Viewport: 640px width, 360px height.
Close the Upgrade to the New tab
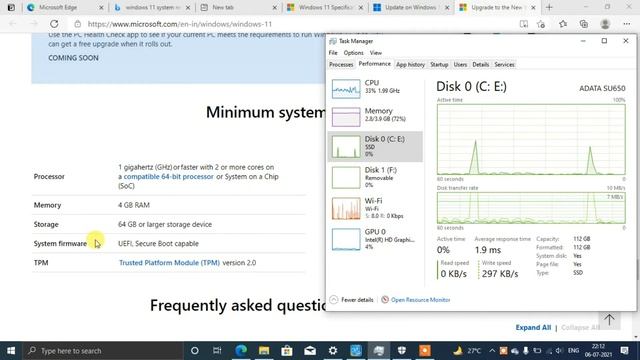click(533, 8)
